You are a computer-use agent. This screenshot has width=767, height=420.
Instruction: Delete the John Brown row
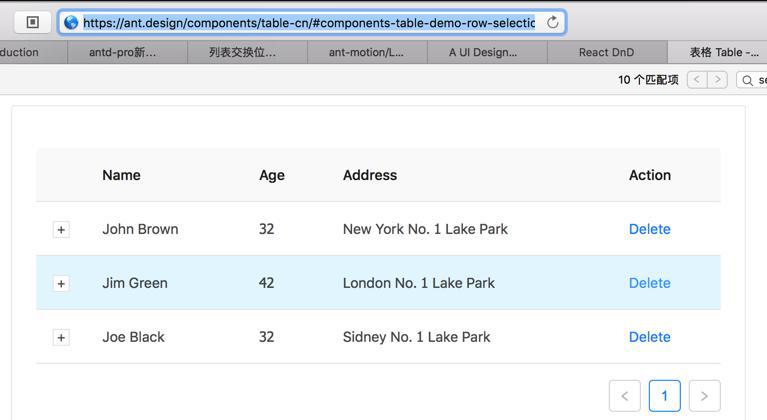[649, 229]
